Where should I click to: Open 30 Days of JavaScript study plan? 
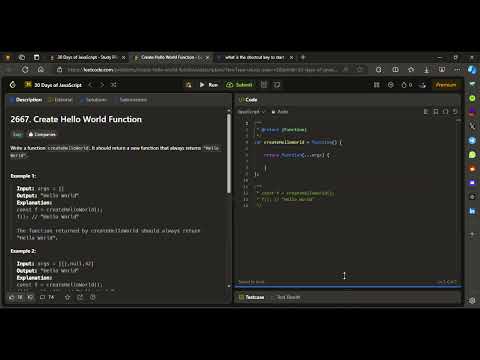point(53,85)
